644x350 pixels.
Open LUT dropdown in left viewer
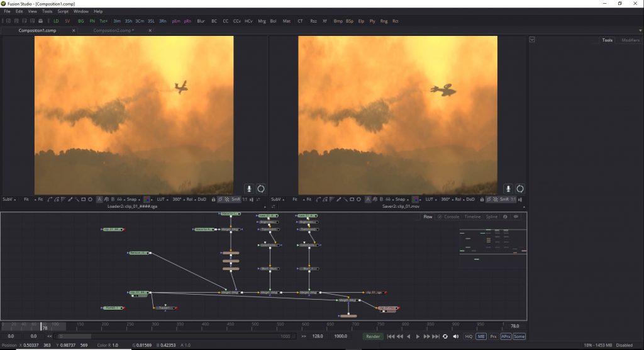(x=163, y=200)
